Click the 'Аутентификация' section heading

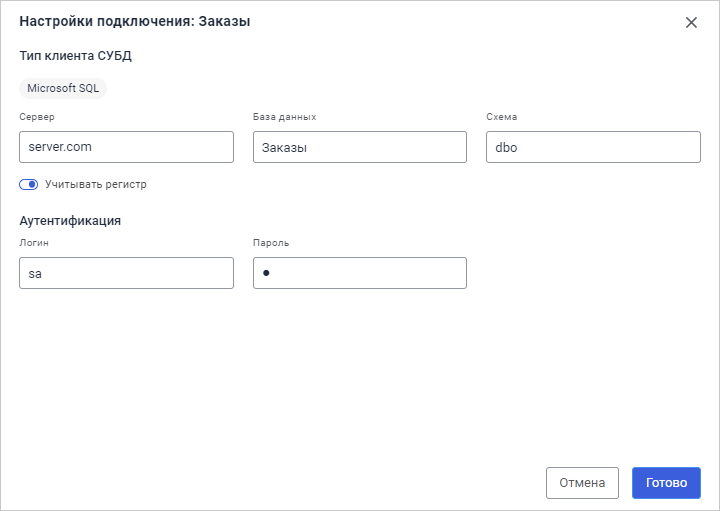pyautogui.click(x=70, y=220)
